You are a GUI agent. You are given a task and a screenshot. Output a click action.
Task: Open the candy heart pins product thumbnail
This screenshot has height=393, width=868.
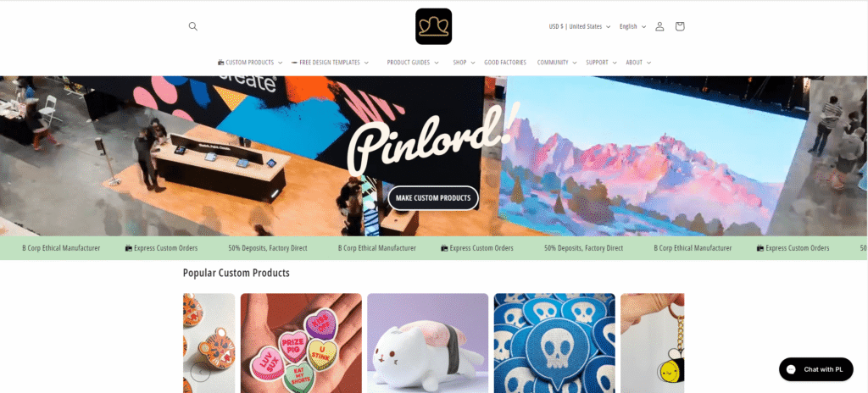tap(301, 343)
